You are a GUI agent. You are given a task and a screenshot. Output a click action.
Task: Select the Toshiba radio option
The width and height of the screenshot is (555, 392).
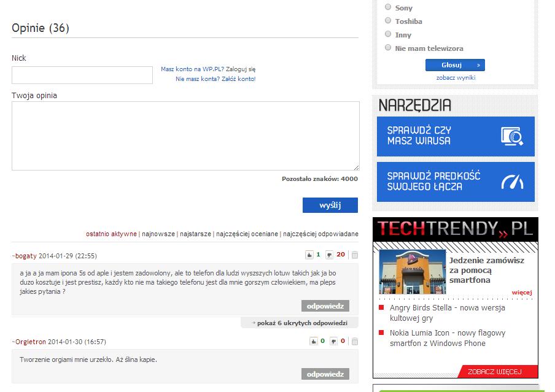click(x=388, y=21)
